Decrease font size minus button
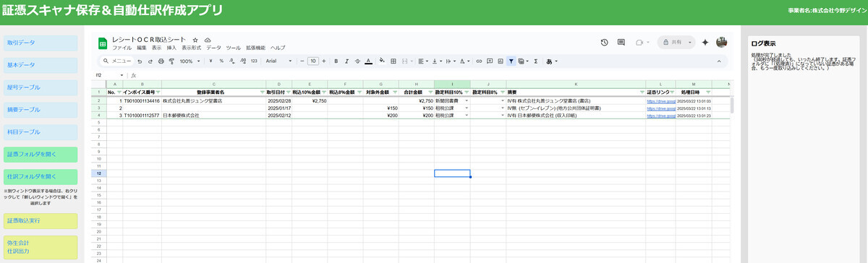868x263 pixels. [x=302, y=61]
